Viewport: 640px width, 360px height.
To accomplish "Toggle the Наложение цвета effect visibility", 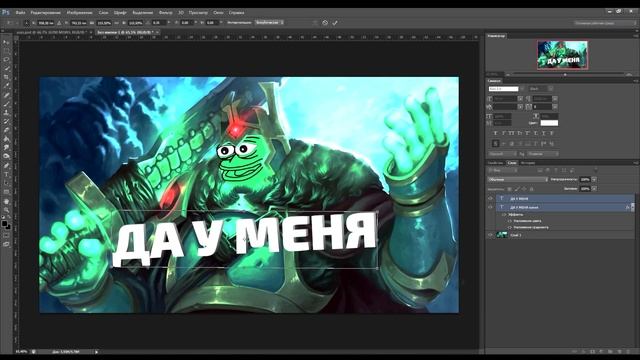I will 510,221.
